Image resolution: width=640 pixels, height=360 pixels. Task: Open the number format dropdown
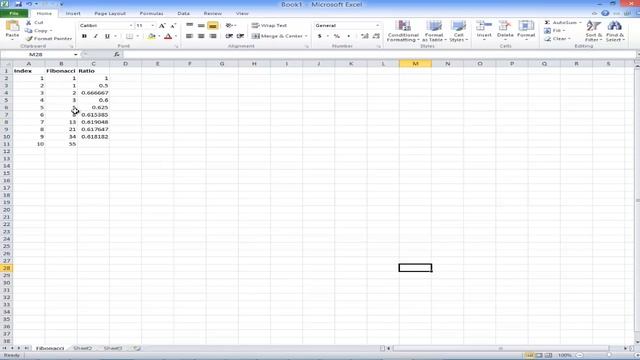[378, 26]
